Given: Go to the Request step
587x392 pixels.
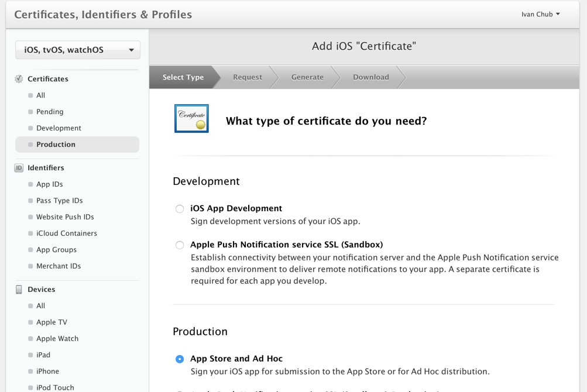Looking at the screenshot, I should 248,77.
